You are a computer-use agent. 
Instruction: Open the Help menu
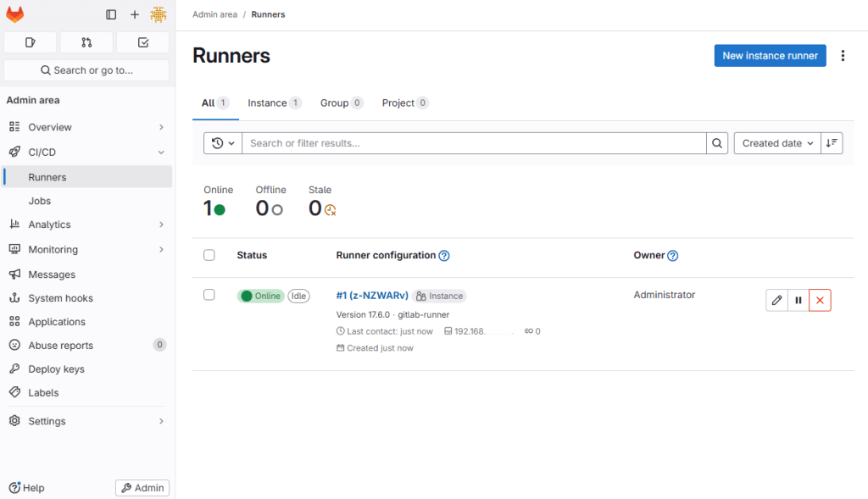click(26, 488)
